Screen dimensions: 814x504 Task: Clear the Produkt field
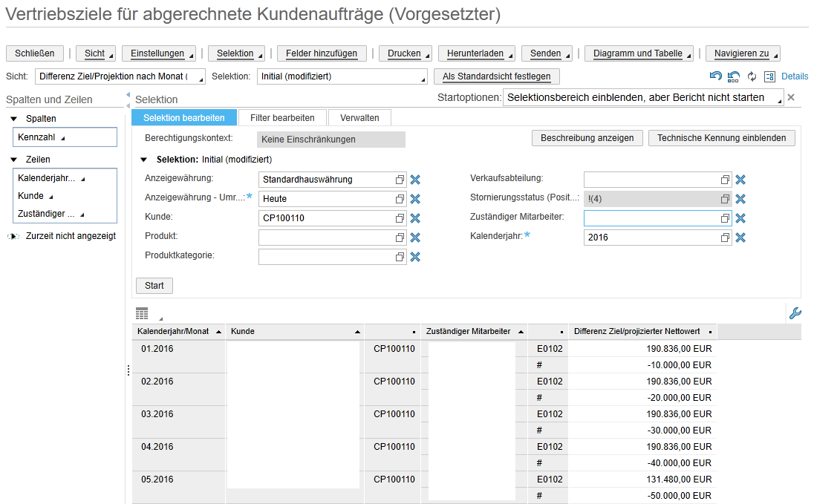click(415, 238)
